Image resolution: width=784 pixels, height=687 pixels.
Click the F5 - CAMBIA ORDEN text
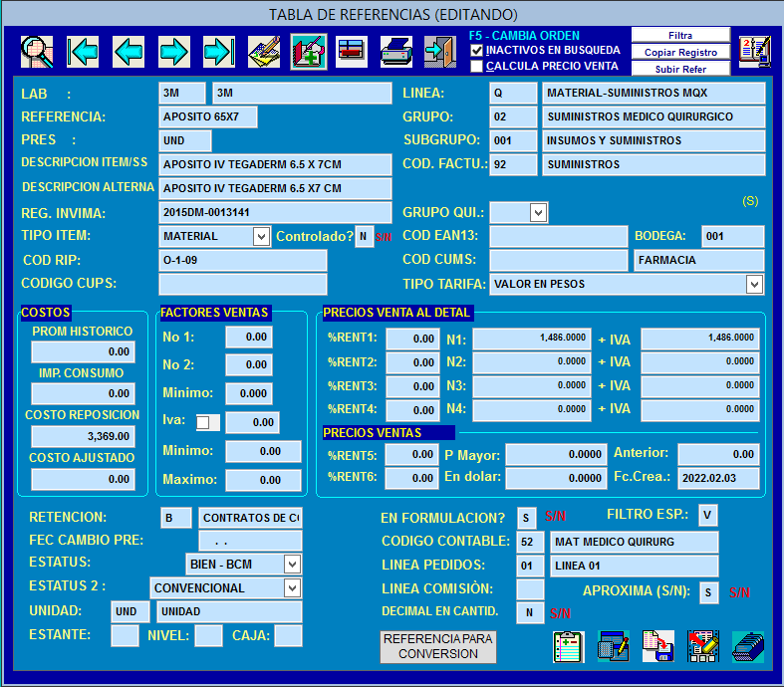click(524, 36)
